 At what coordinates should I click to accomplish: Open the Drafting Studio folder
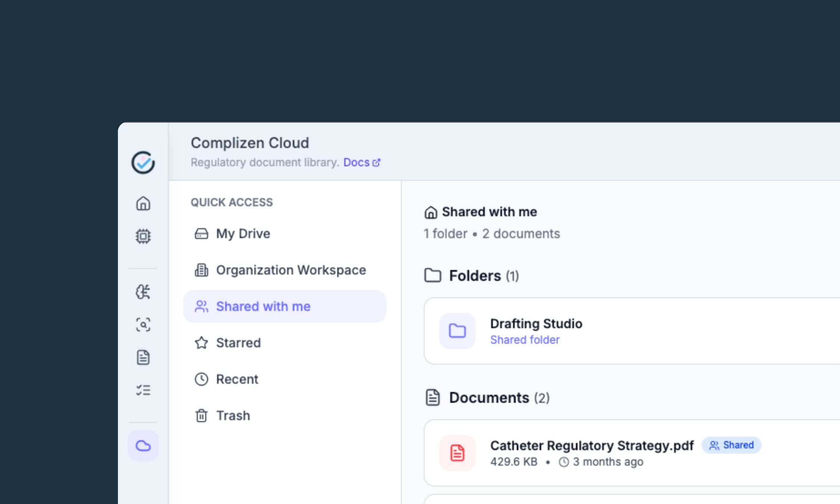click(632, 331)
